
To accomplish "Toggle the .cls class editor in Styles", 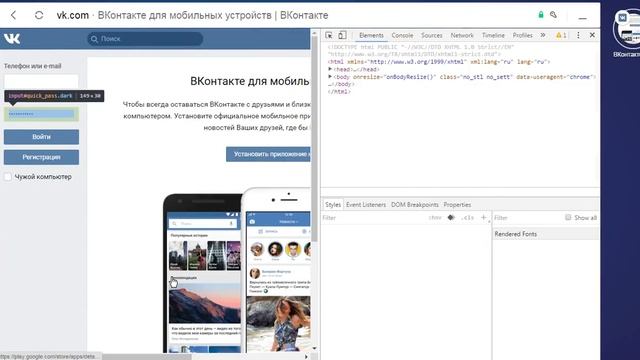I will pos(467,218).
